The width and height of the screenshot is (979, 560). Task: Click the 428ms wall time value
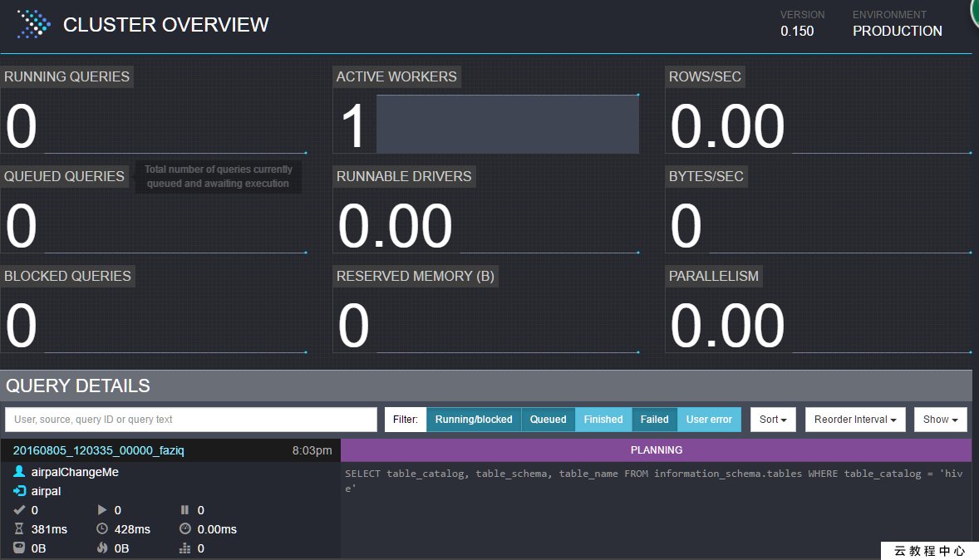132,529
